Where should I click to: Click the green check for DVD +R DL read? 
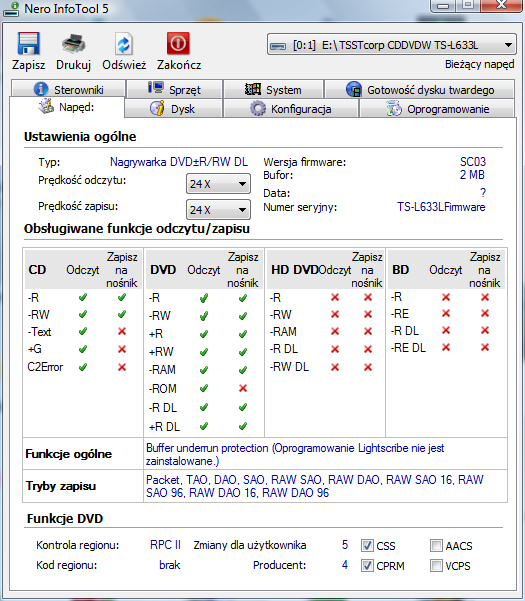point(204,426)
